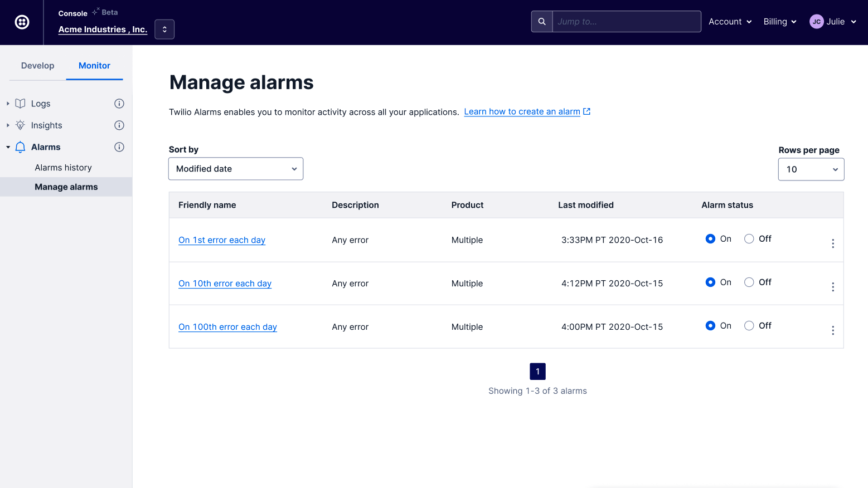Show info for Insights

pos(119,125)
